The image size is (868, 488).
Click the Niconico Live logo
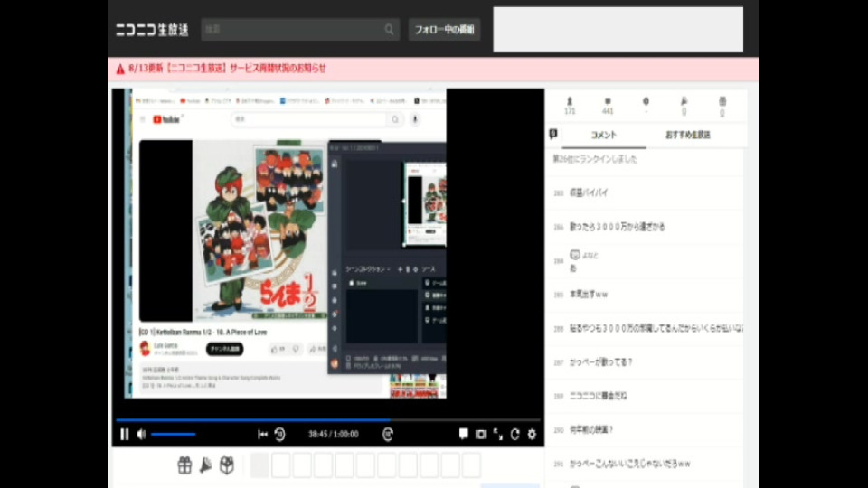152,30
